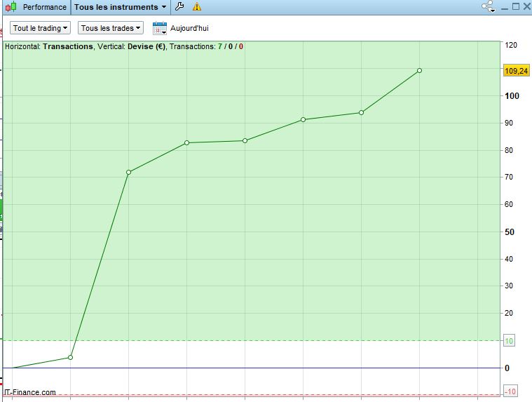Maximize the Performance window
532x402 pixels.
pyautogui.click(x=516, y=6)
